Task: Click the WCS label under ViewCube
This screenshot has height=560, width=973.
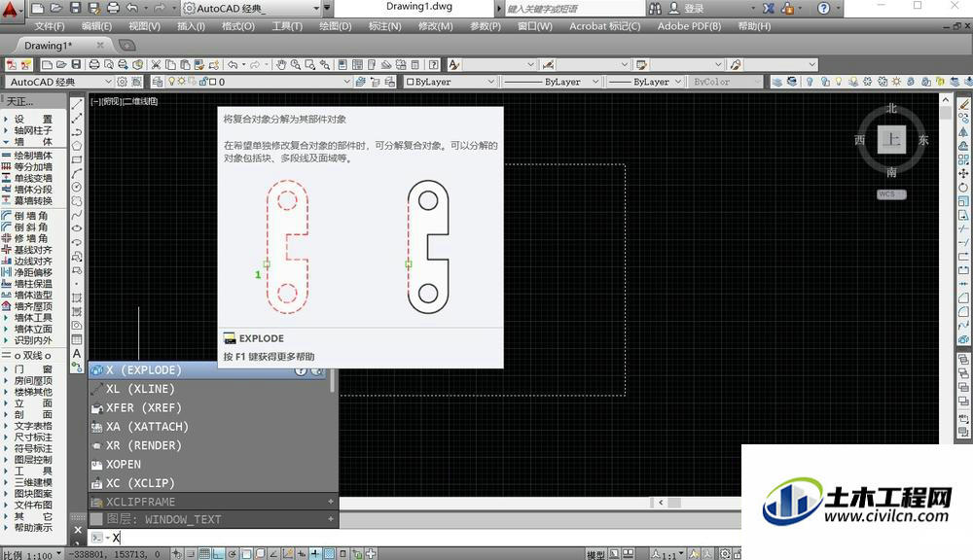Action: coord(891,194)
